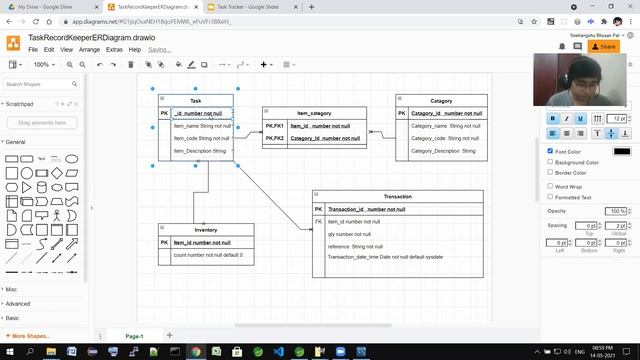Image resolution: width=640 pixels, height=360 pixels.
Task: Open the Extras menu
Action: [x=114, y=50]
